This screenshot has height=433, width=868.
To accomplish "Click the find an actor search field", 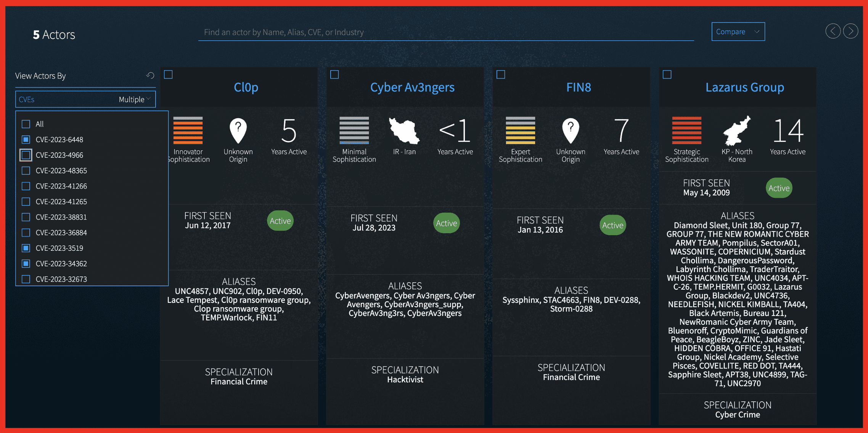I will coord(445,32).
